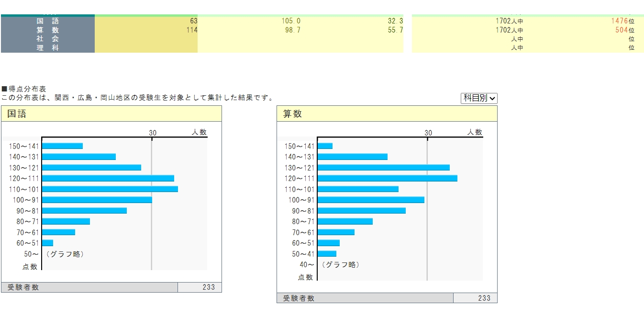644x318 pixels.
Task: Click the red rank number 504
Action: click(622, 30)
